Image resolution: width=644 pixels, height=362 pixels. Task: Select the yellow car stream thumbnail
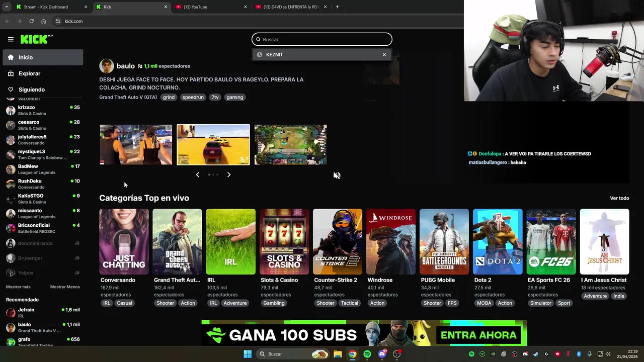click(x=213, y=145)
